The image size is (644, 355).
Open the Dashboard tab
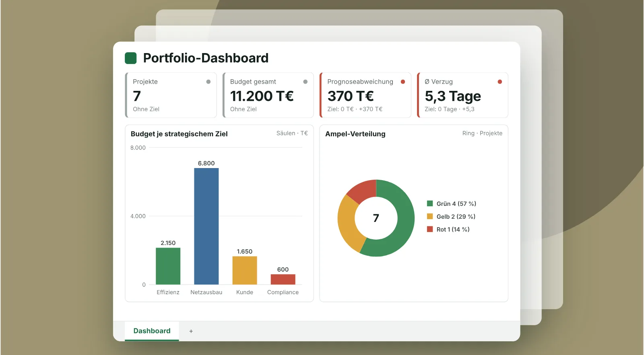click(152, 331)
